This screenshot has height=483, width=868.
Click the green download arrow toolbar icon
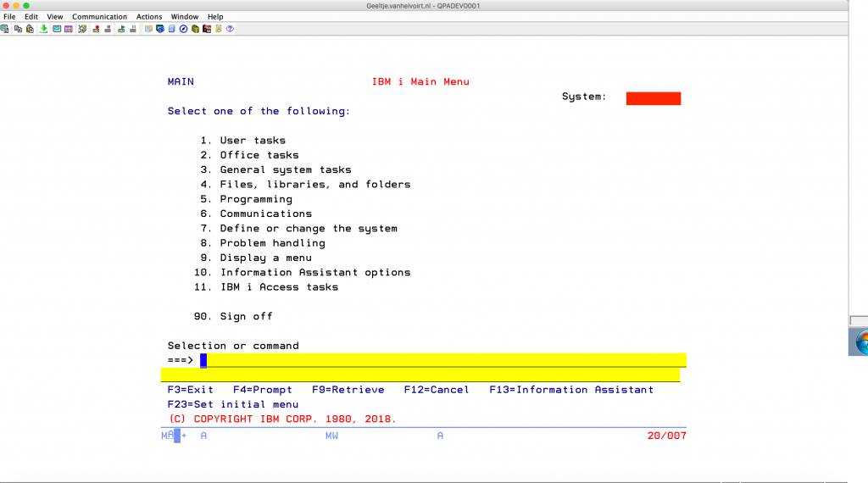(x=43, y=29)
